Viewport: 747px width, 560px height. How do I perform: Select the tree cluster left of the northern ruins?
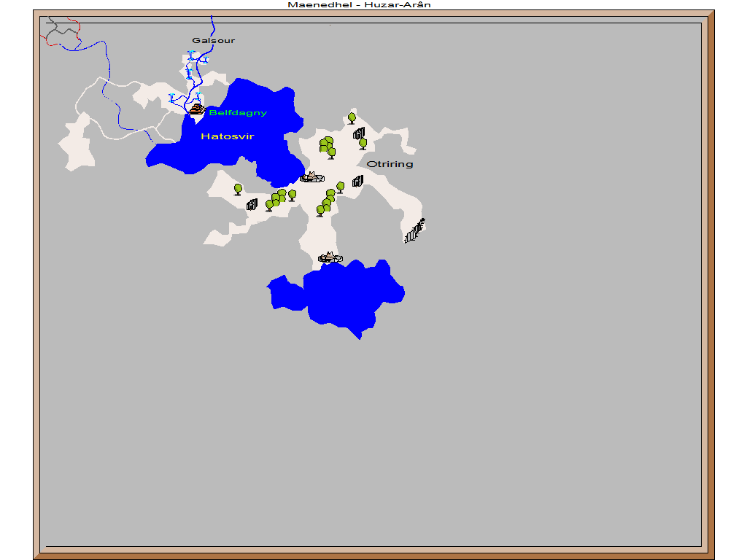pyautogui.click(x=328, y=147)
